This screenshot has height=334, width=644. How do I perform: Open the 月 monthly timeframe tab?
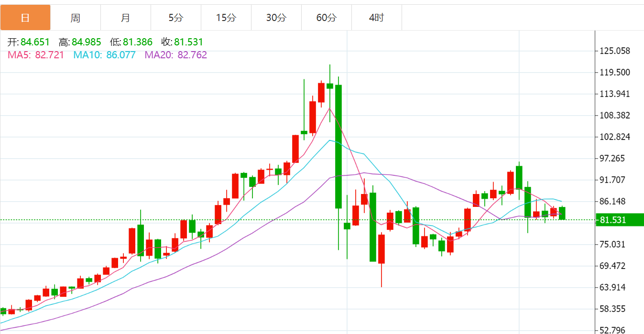coord(125,18)
